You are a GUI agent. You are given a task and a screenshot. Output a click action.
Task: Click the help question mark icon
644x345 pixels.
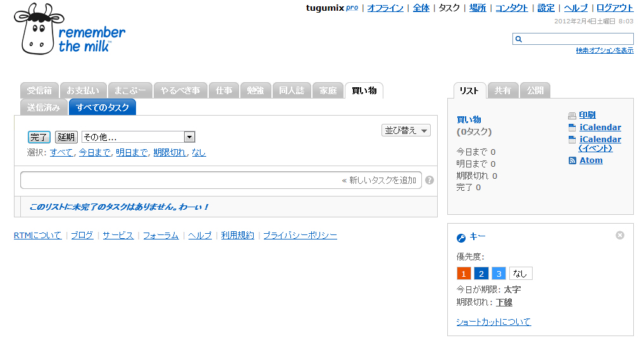coord(430,180)
